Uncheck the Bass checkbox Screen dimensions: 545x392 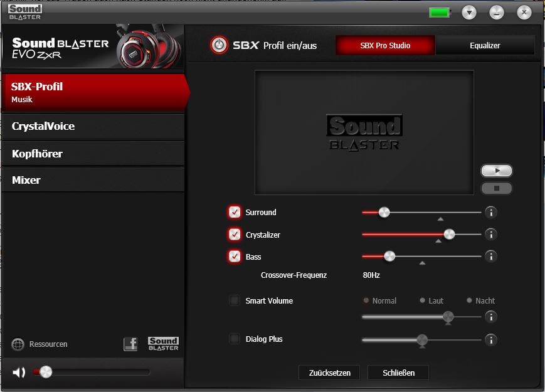[235, 257]
